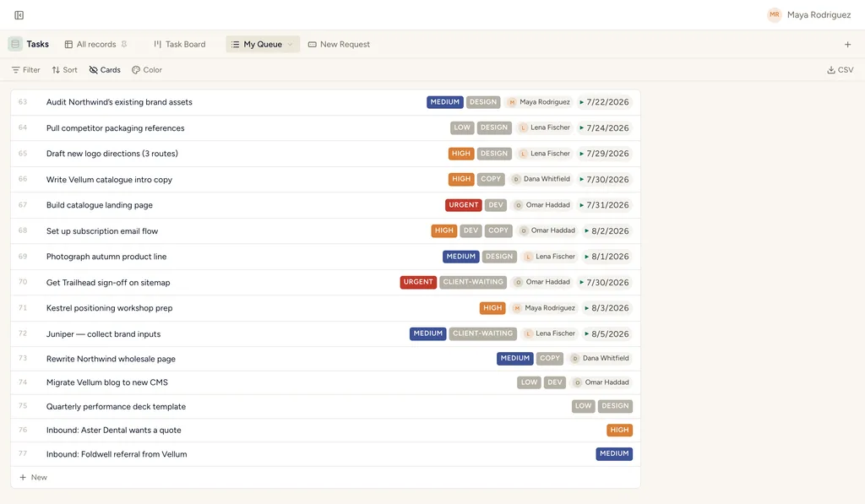The image size is (865, 504).
Task: Open Inbound: Foldwell referral from Vellum
Action: (117, 454)
